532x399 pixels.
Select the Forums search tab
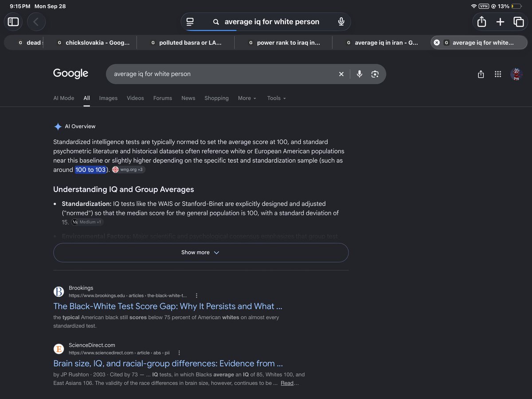coord(163,98)
